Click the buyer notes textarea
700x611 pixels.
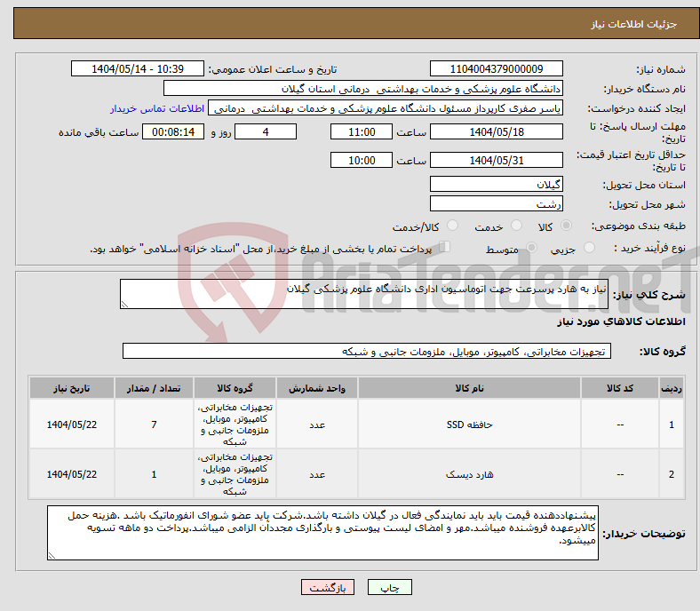tap(322, 533)
